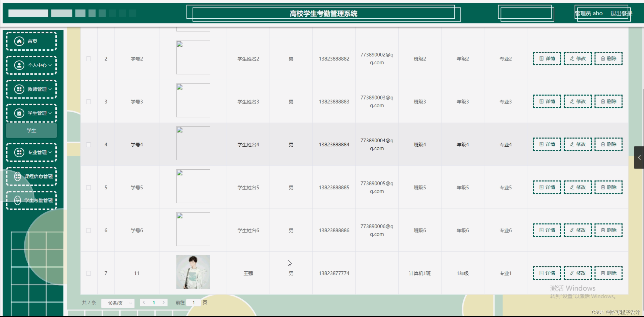Screen dimensions: 644x317
Task: Open the 10条/页 page size dropdown
Action: click(x=118, y=303)
